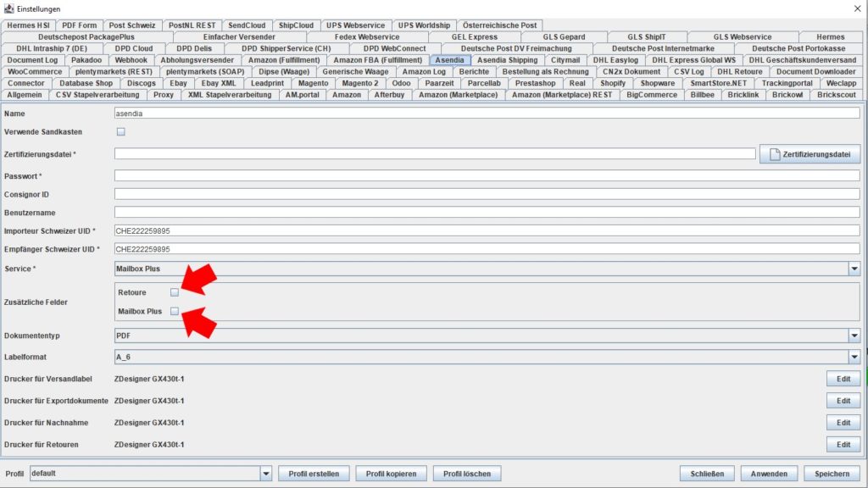The width and height of the screenshot is (868, 488).
Task: Switch to the Proxy tab
Action: [x=164, y=95]
